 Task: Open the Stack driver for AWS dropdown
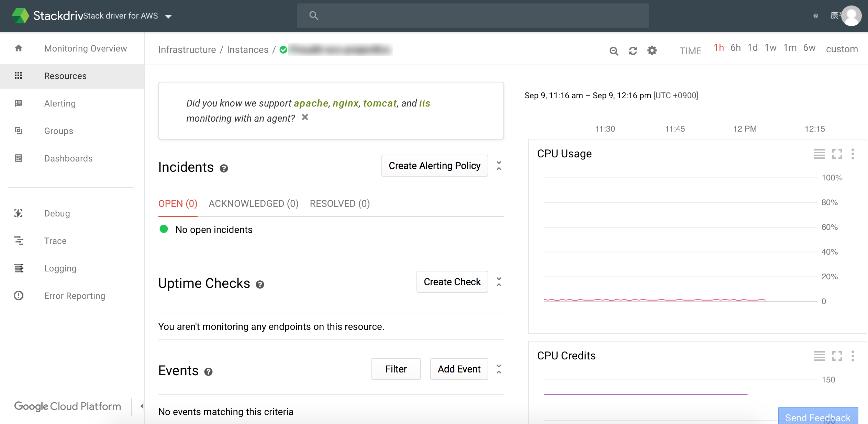(x=168, y=16)
